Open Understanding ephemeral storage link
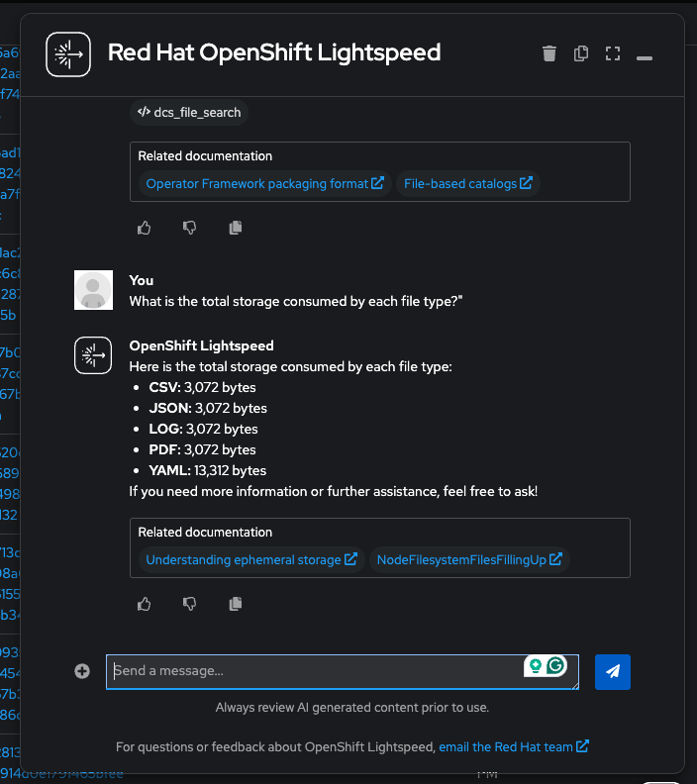 tap(251, 560)
